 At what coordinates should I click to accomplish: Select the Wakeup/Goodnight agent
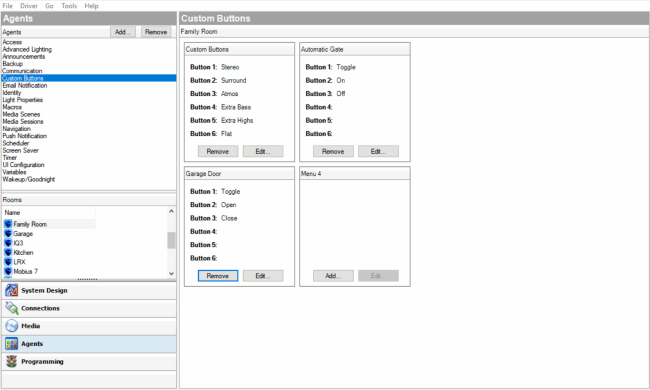[x=29, y=179]
